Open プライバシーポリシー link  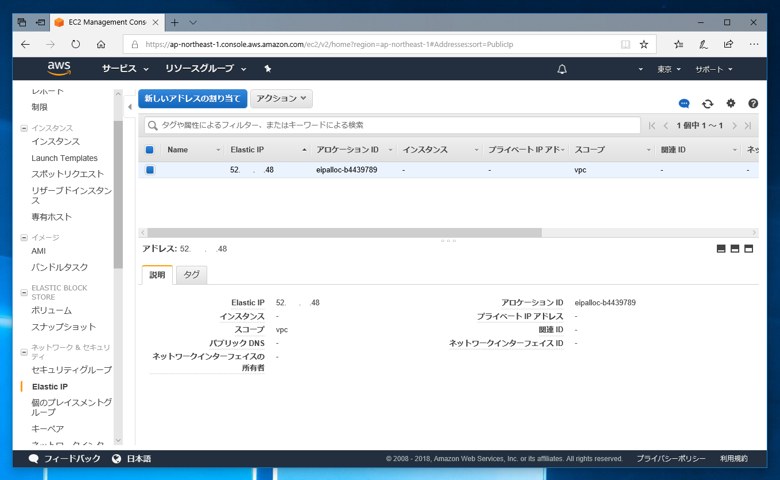coord(671,459)
